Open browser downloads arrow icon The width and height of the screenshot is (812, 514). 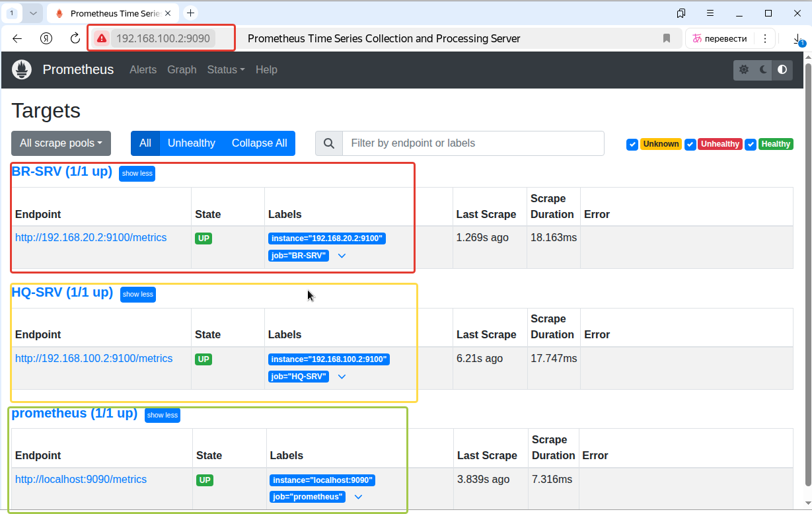(x=799, y=40)
